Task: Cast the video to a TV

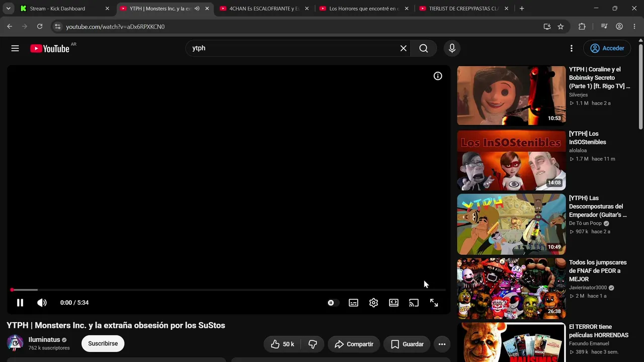Action: pos(414,303)
